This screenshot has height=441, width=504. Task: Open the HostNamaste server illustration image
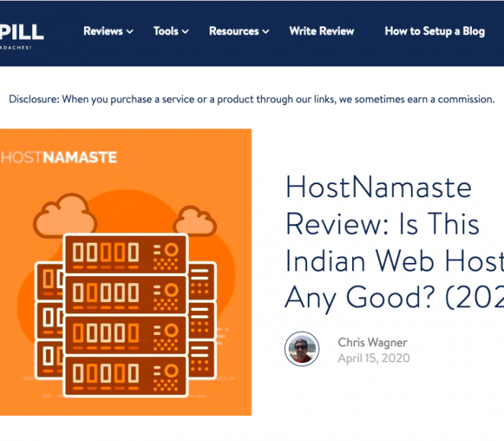pyautogui.click(x=126, y=272)
